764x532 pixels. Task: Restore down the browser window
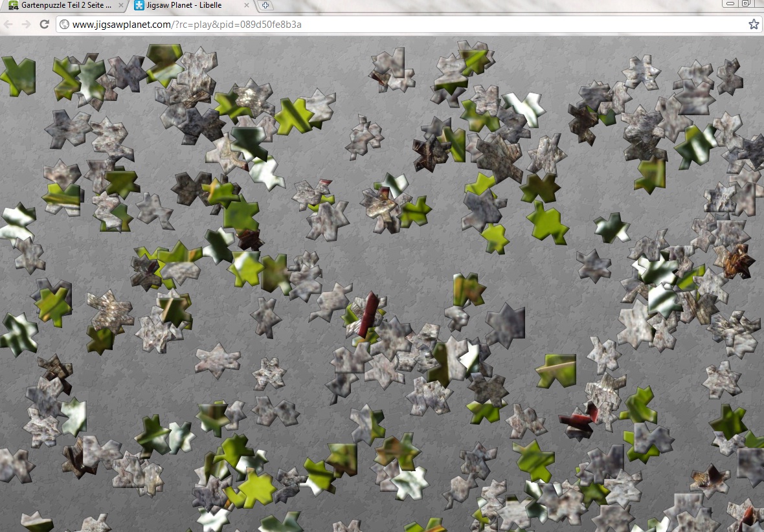tap(746, 4)
